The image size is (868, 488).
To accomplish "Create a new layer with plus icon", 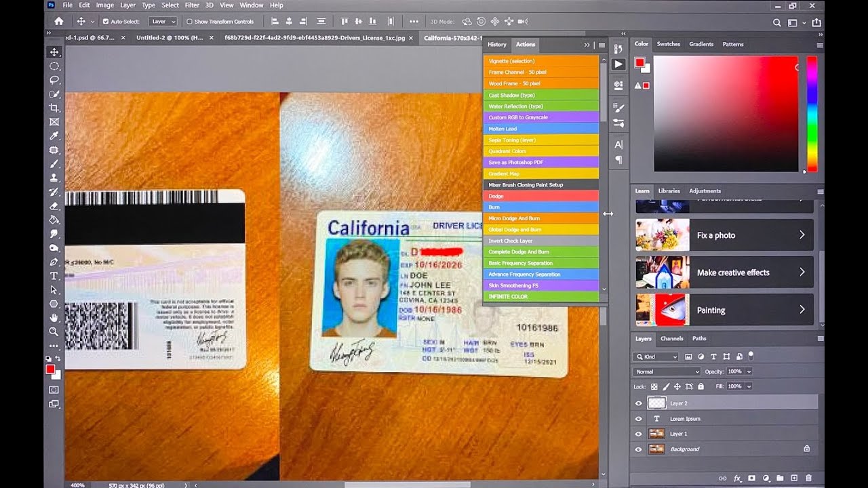I will coord(794,479).
